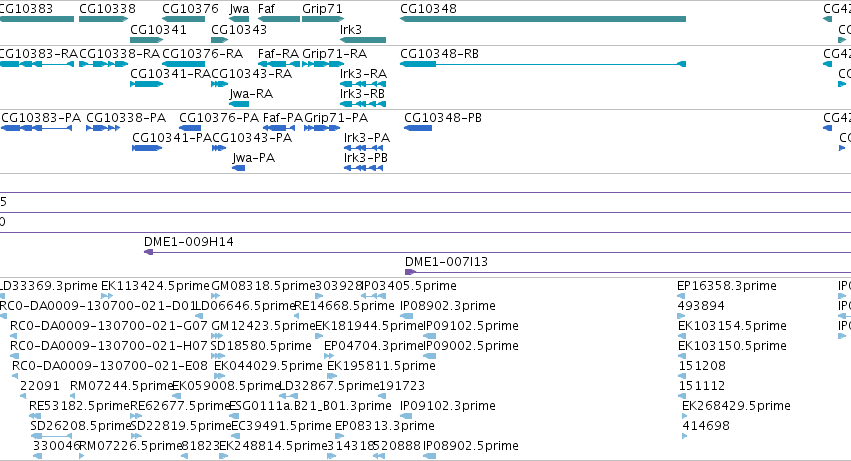The width and height of the screenshot is (851, 461).
Task: Open the GM12423.5prime EST label
Action: (x=263, y=326)
